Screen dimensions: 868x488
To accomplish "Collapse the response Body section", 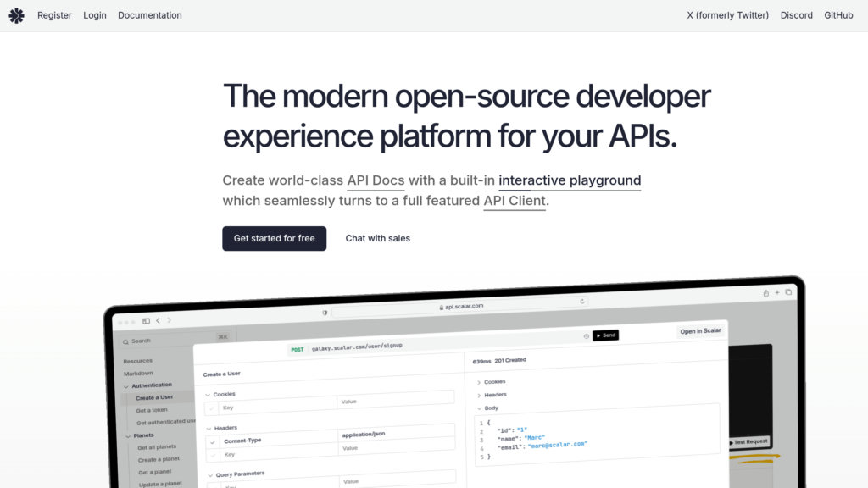I will pyautogui.click(x=479, y=408).
